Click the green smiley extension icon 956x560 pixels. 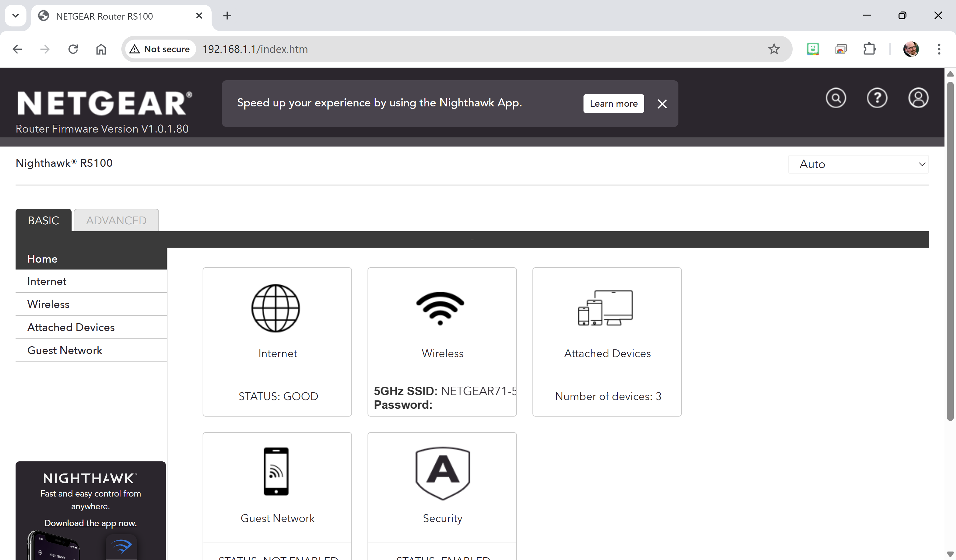pos(813,49)
